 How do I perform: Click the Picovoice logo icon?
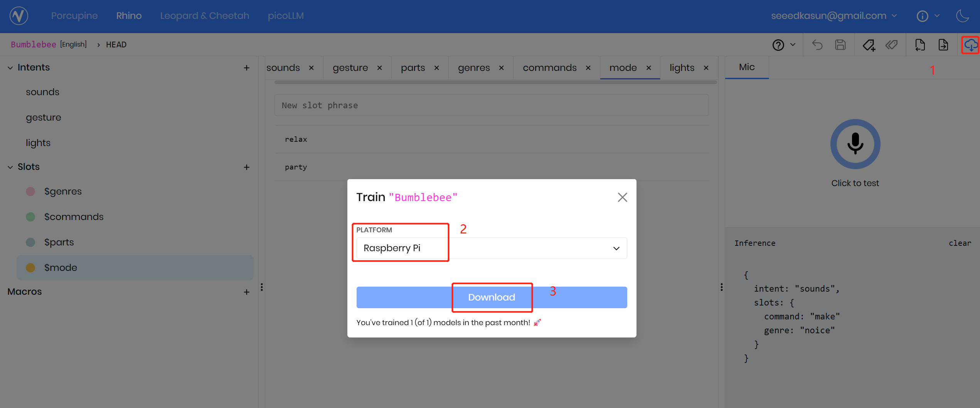click(19, 16)
